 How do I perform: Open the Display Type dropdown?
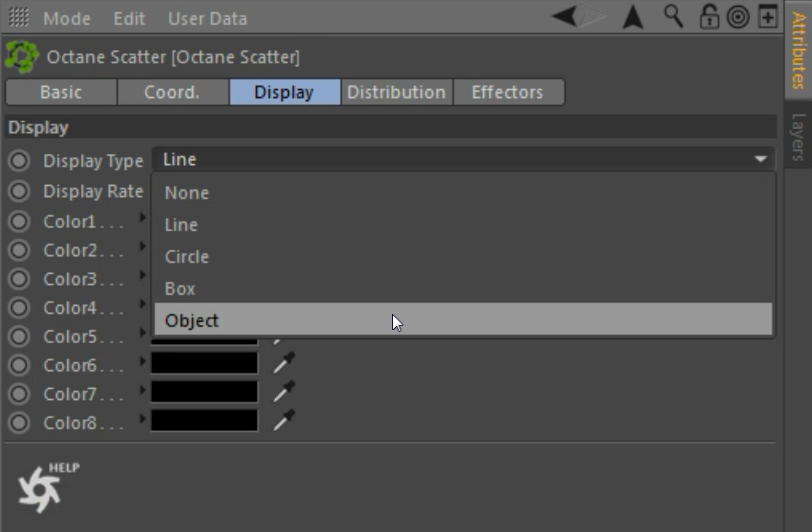(x=464, y=159)
